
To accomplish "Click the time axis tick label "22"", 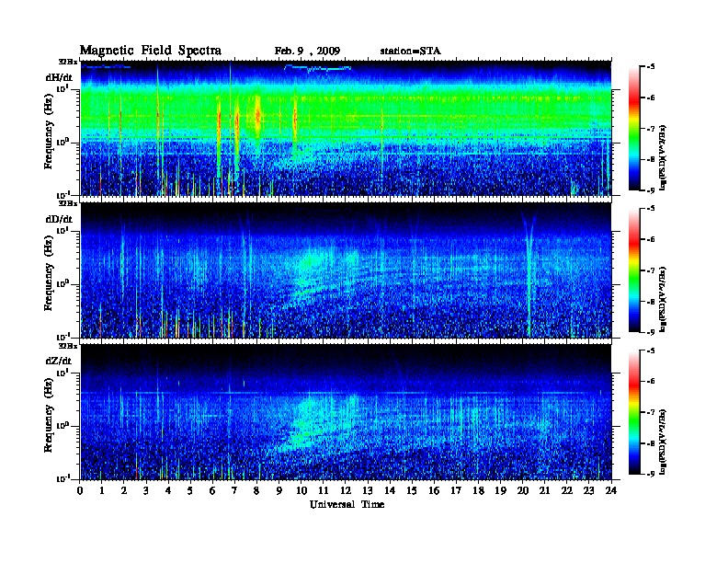I will click(567, 490).
